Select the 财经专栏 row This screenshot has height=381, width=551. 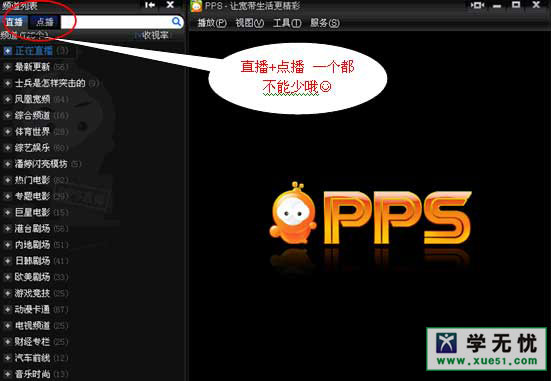click(x=92, y=342)
